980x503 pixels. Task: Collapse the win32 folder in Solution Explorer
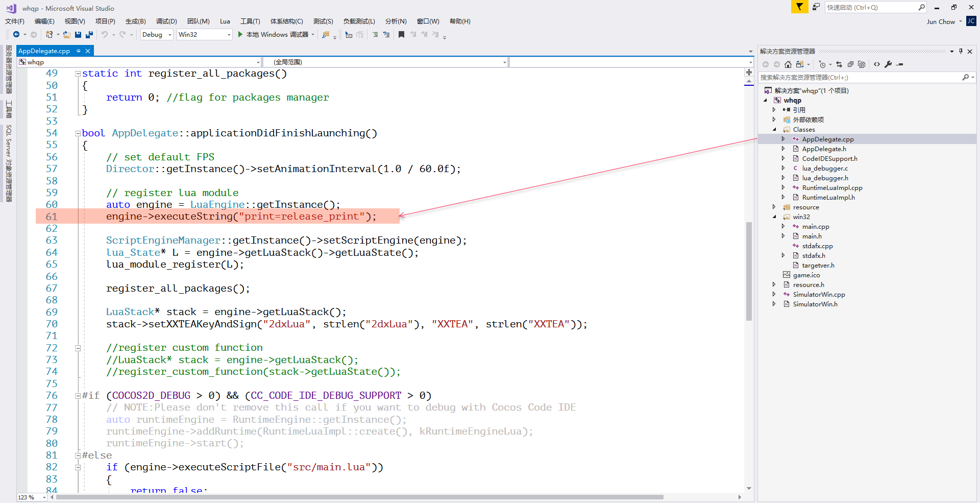tap(774, 217)
